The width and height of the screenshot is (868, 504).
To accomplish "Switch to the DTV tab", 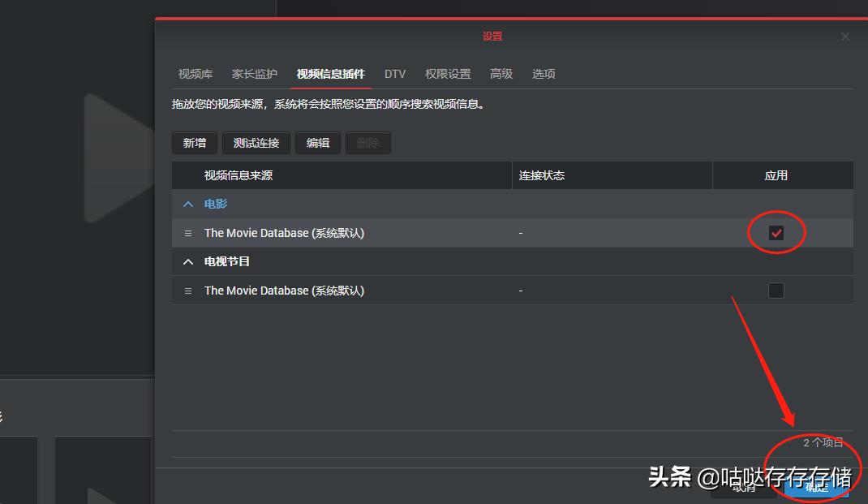I will [395, 74].
